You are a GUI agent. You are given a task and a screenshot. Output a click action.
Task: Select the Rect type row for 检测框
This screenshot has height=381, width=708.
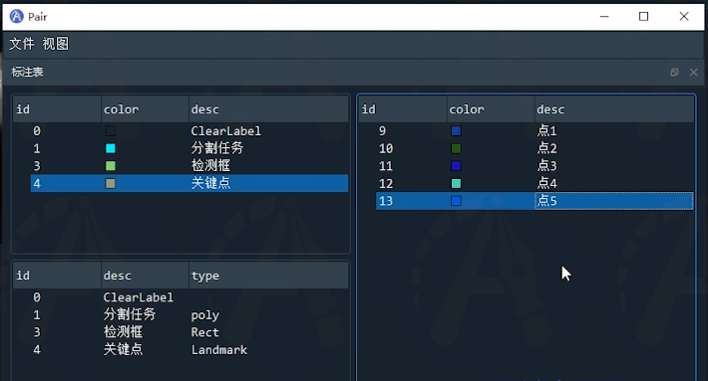(189, 332)
